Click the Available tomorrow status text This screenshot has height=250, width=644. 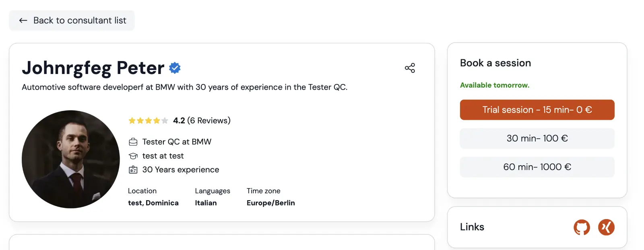[495, 85]
